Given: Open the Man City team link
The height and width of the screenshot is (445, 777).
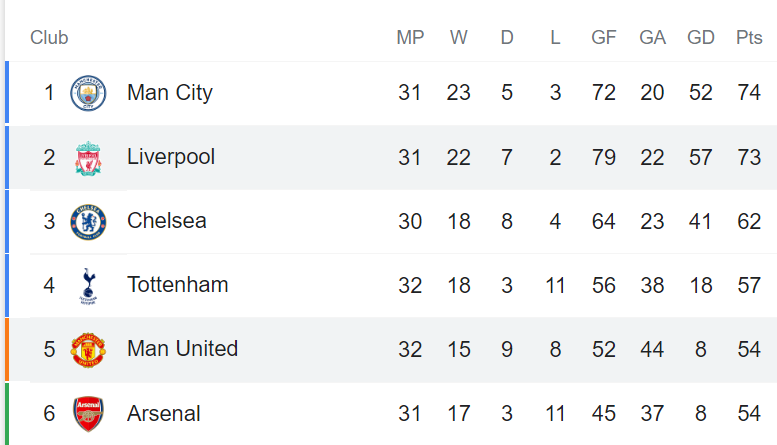Looking at the screenshot, I should [169, 93].
